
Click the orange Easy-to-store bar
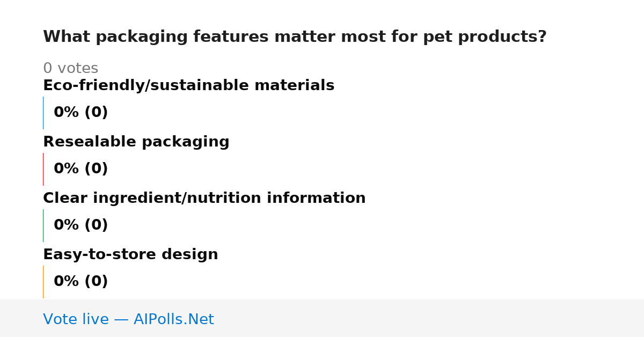[43, 282]
